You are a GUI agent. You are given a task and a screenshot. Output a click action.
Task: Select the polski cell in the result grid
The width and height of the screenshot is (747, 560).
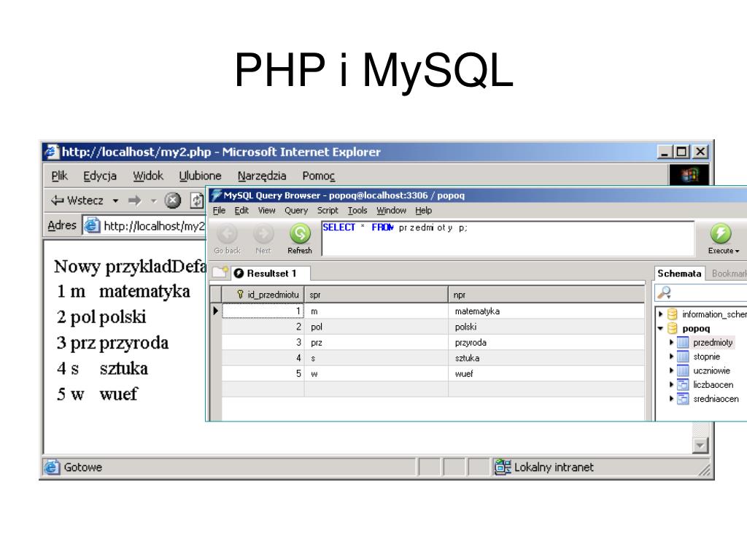point(546,327)
